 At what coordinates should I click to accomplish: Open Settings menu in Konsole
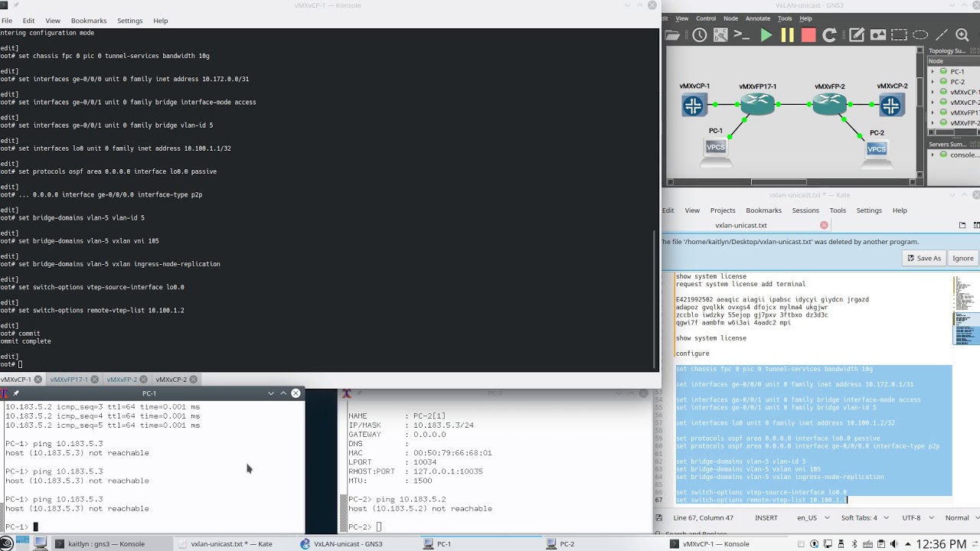pos(129,21)
